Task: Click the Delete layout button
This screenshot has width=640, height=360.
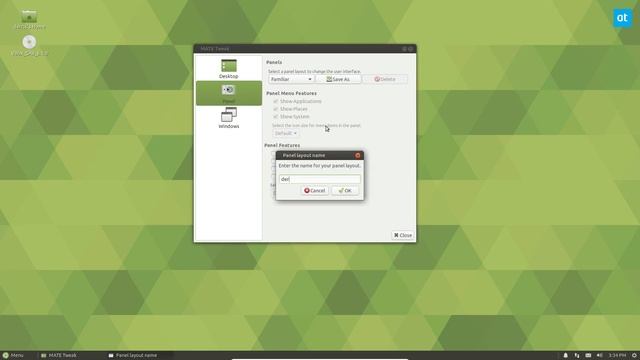Action: pos(385,79)
